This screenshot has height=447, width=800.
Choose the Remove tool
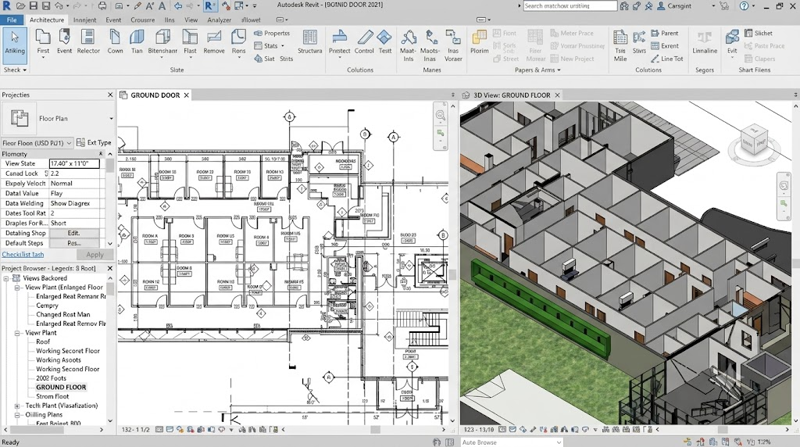(214, 42)
